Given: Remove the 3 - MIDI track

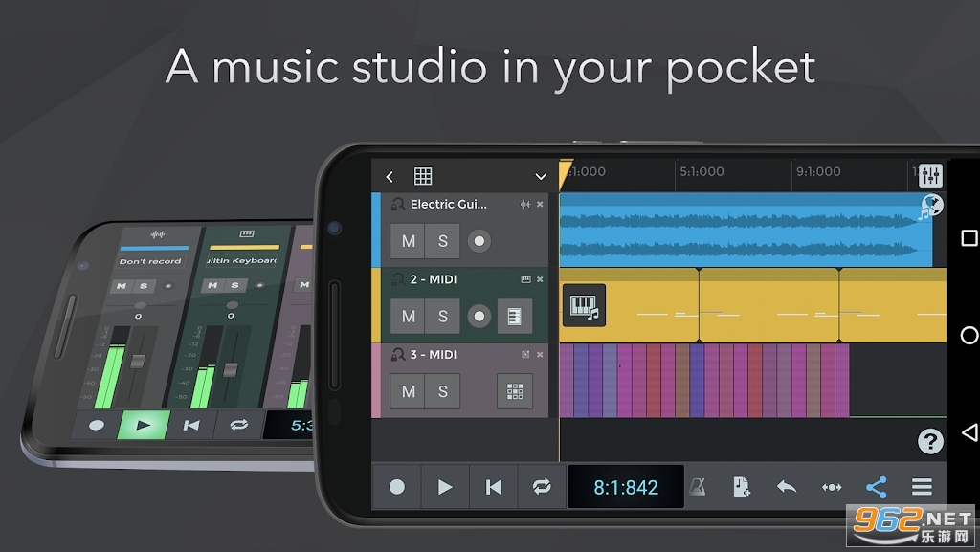Looking at the screenshot, I should coord(540,354).
